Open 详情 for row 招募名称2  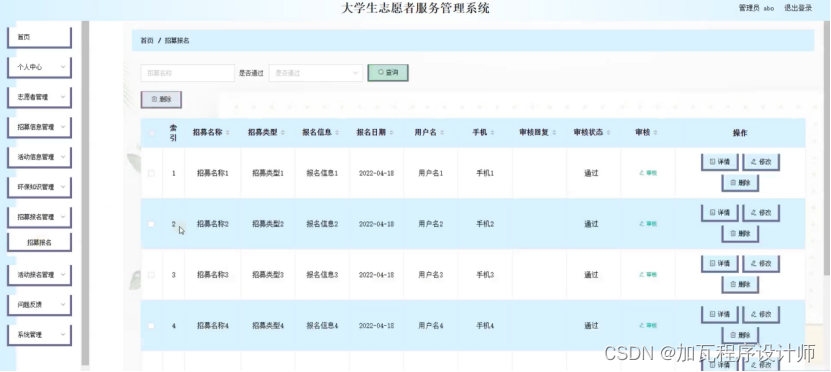[720, 213]
